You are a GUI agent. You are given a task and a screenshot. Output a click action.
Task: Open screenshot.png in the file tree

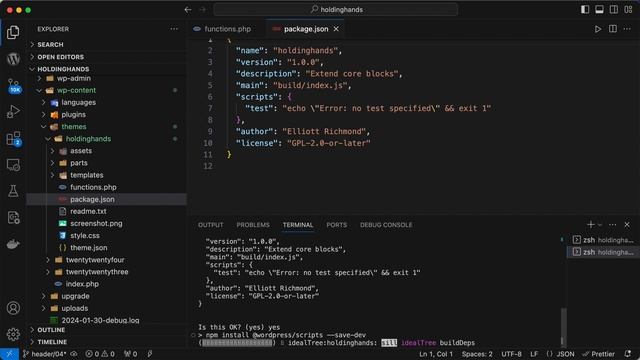coord(106,224)
